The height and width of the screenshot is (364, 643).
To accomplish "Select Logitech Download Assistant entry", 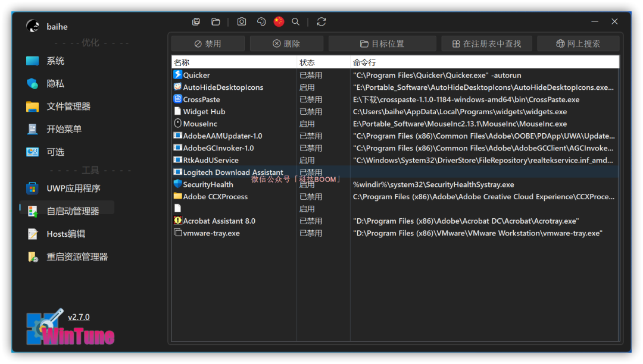I will click(x=395, y=172).
